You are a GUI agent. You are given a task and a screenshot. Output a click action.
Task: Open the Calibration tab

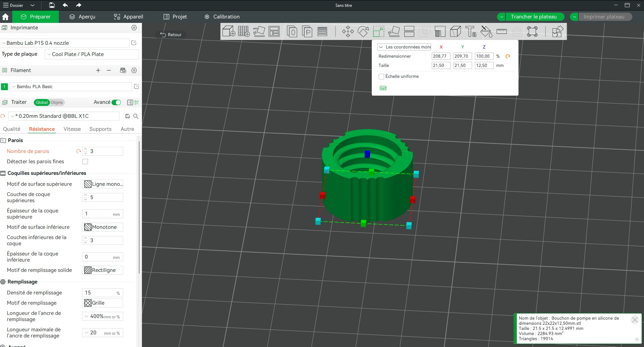(222, 17)
